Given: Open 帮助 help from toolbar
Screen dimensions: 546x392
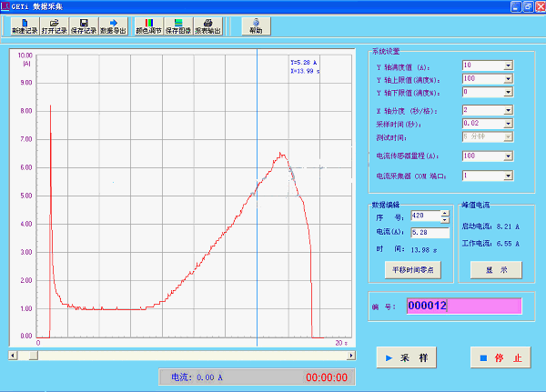Looking at the screenshot, I should pos(256,26).
